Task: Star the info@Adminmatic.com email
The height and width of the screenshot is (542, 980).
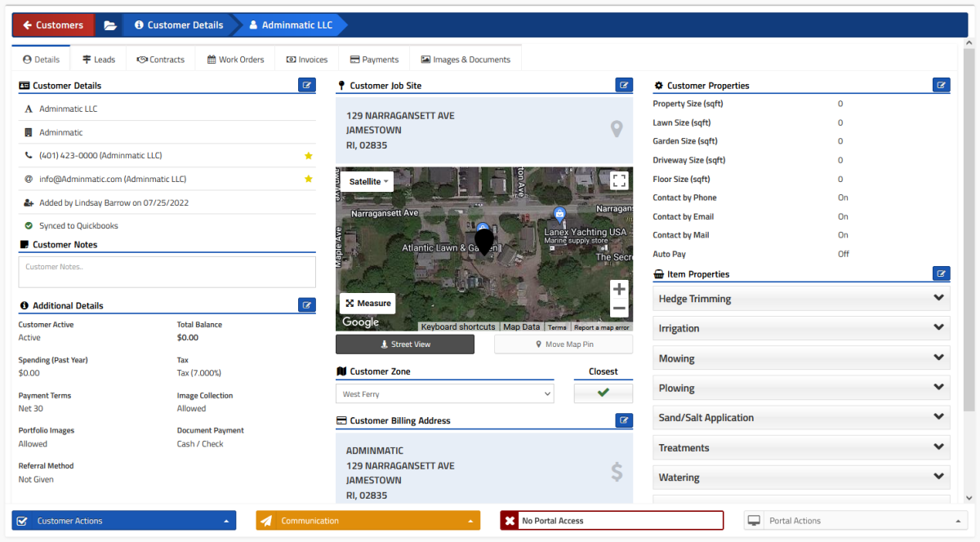Action: pyautogui.click(x=309, y=179)
